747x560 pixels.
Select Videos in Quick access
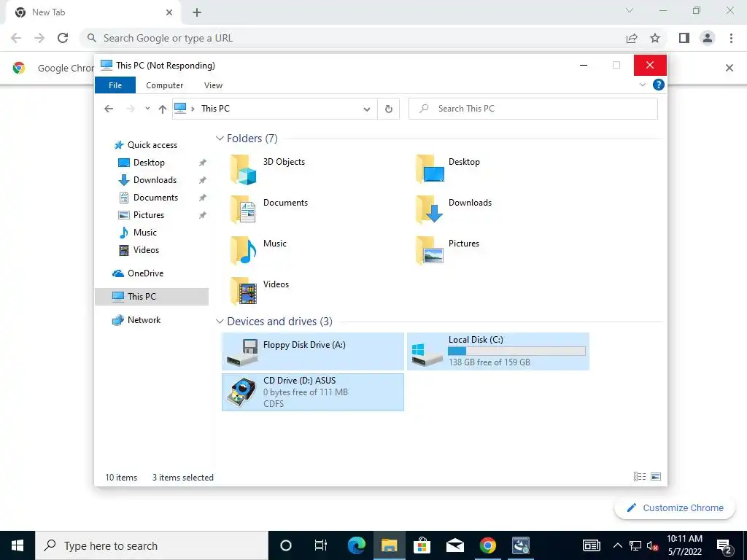(146, 250)
